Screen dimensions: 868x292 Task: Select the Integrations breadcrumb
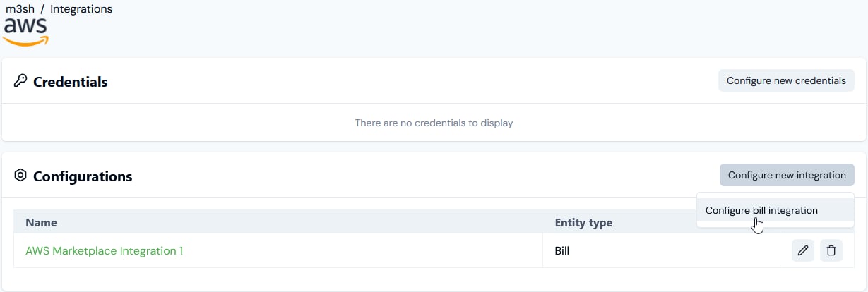(x=81, y=9)
